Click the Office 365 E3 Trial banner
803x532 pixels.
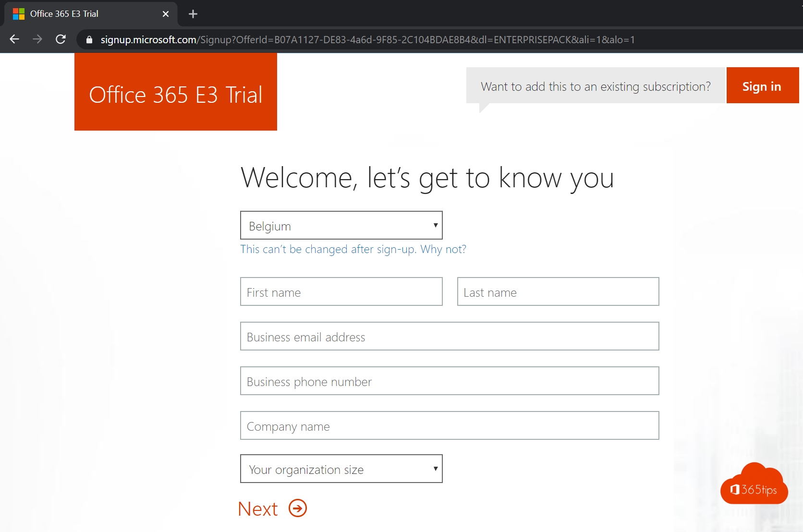176,92
